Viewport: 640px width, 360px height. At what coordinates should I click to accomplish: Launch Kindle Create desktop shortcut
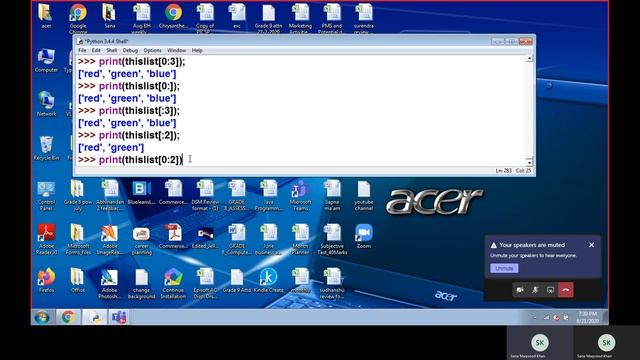pyautogui.click(x=269, y=280)
